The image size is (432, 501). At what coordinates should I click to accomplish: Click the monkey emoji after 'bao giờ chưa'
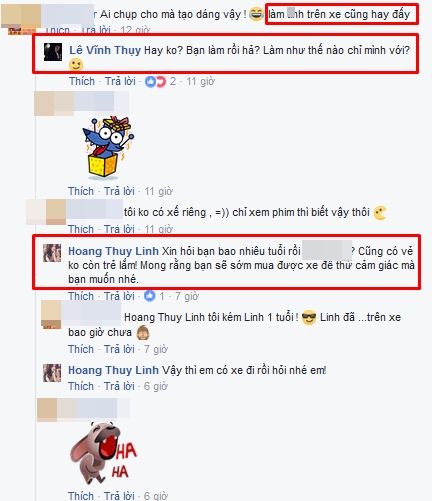[x=143, y=332]
